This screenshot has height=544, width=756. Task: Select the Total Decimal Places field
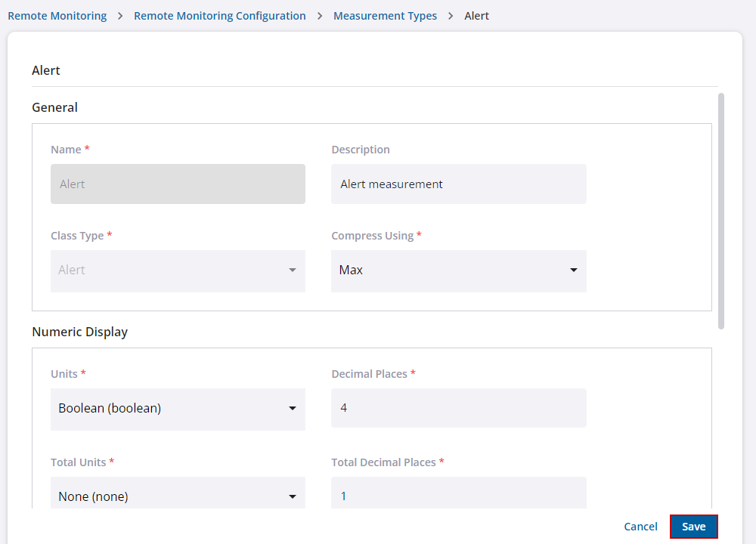pos(458,496)
